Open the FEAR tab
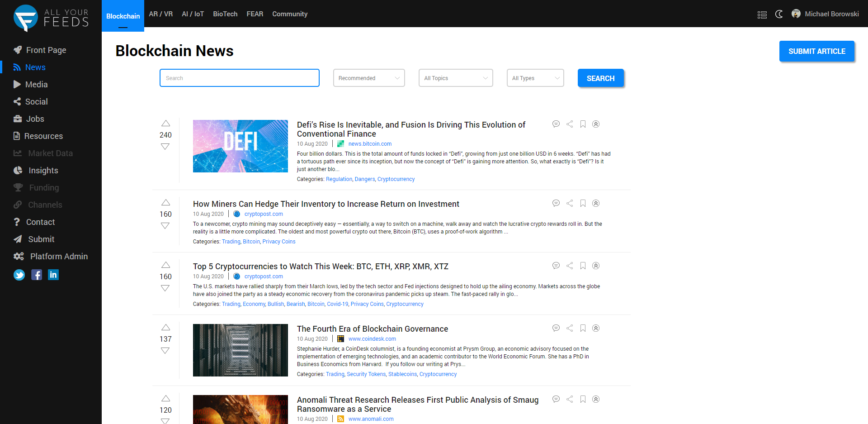868x424 pixels. [x=255, y=14]
